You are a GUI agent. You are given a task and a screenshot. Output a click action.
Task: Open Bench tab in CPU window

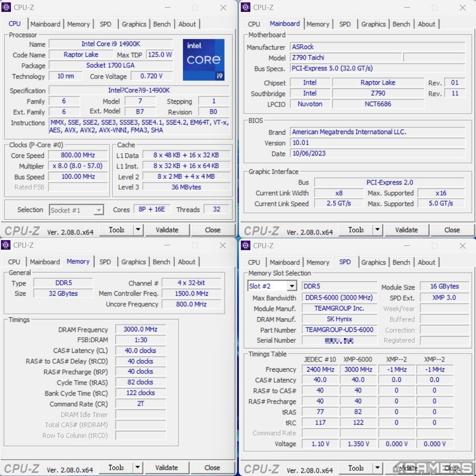[x=162, y=24]
